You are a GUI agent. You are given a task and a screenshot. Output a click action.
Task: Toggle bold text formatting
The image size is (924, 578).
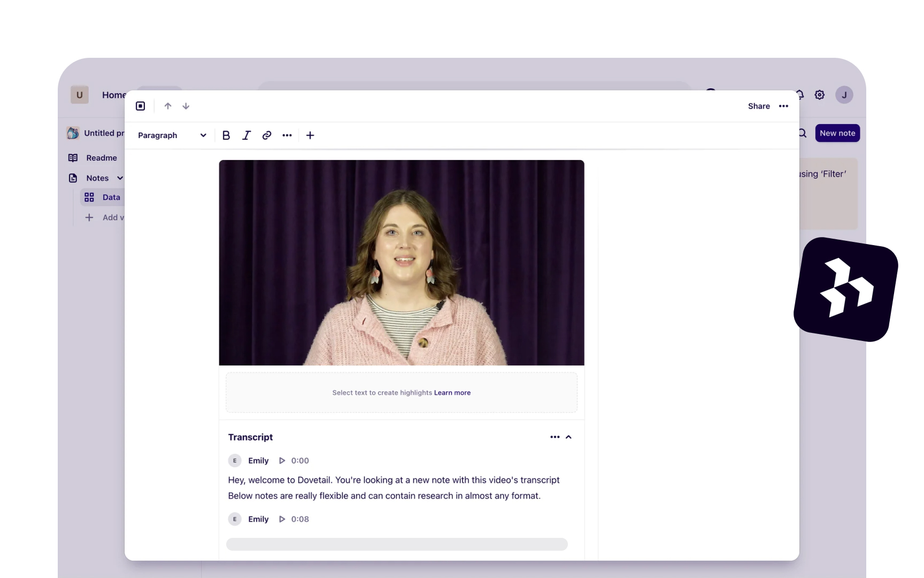(x=226, y=135)
